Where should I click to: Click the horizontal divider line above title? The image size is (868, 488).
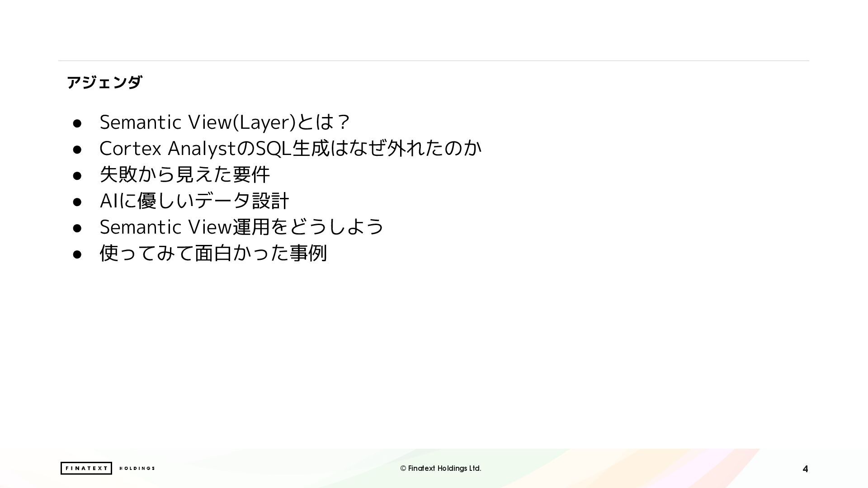(433, 61)
